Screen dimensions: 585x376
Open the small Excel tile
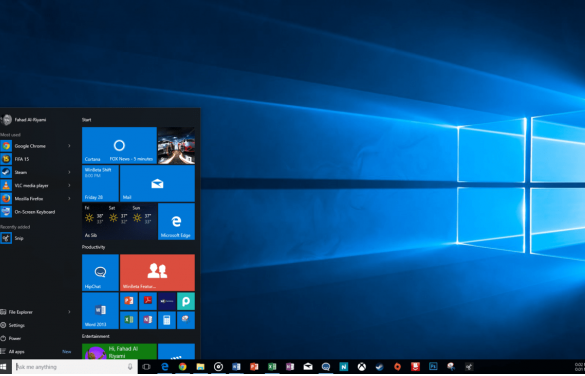pyautogui.click(x=129, y=320)
